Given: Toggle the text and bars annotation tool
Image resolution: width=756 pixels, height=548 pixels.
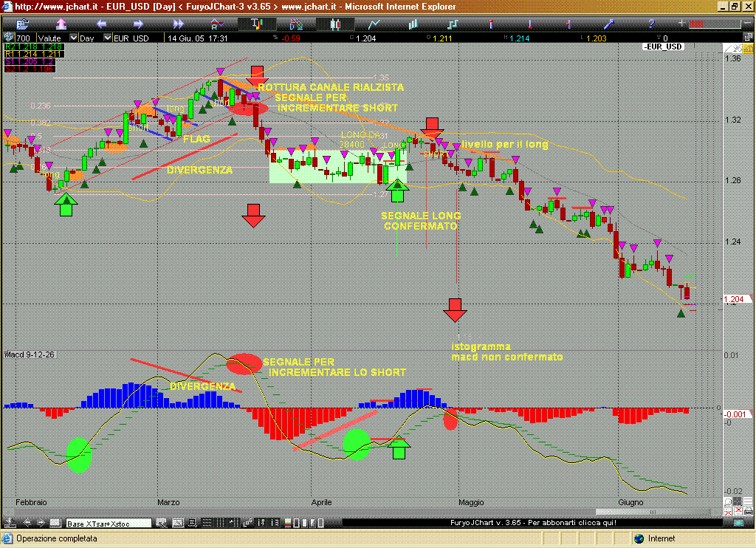Looking at the screenshot, I should point(257,24).
